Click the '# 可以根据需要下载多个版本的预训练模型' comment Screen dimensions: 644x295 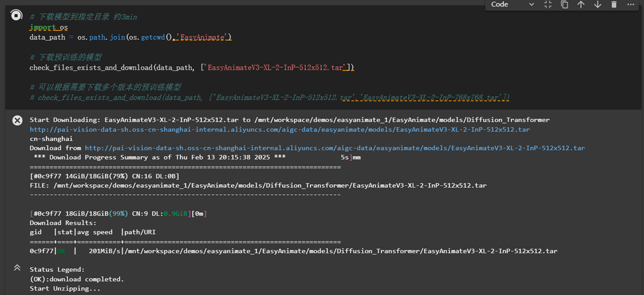point(105,87)
